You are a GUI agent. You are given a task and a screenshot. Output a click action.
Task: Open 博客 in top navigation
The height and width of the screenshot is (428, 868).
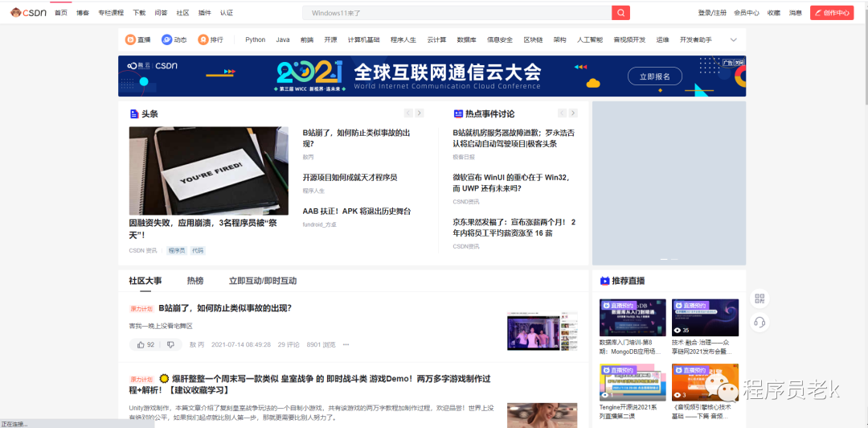[x=83, y=13]
